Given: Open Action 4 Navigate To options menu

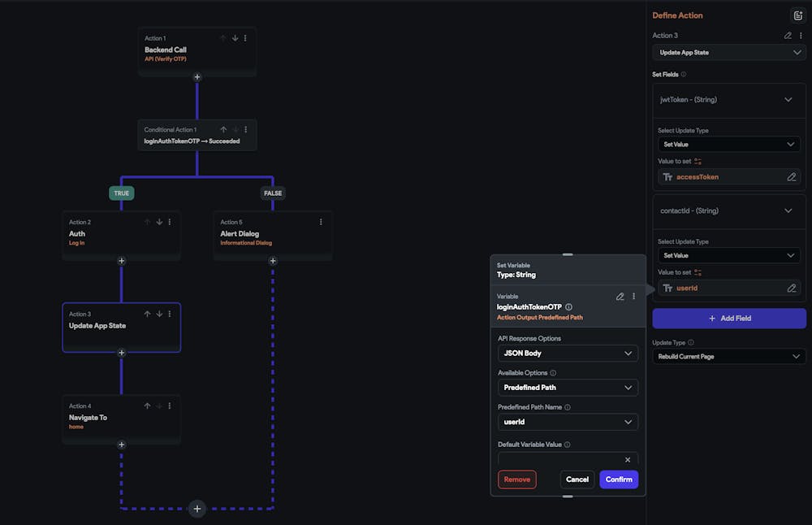Looking at the screenshot, I should coord(170,406).
